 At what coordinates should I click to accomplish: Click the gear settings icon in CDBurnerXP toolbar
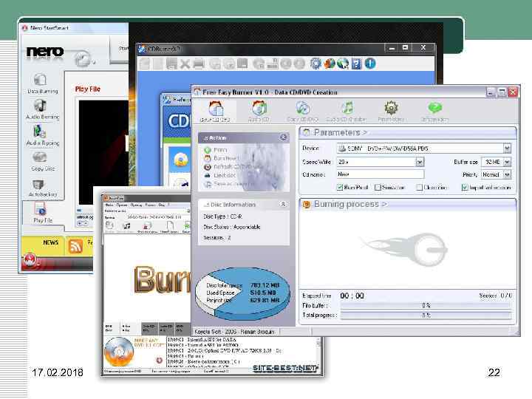(x=316, y=64)
